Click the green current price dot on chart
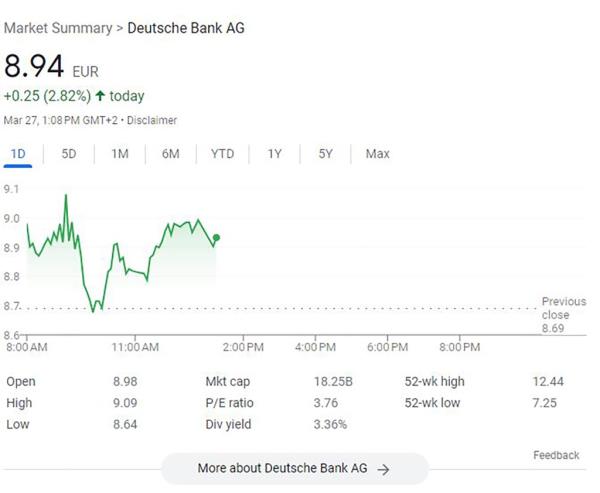Viewport: 600px width, 493px height. [x=216, y=237]
